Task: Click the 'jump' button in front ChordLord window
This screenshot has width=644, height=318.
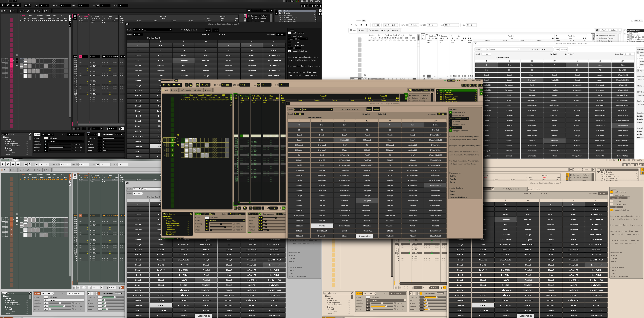Action: click(x=369, y=109)
